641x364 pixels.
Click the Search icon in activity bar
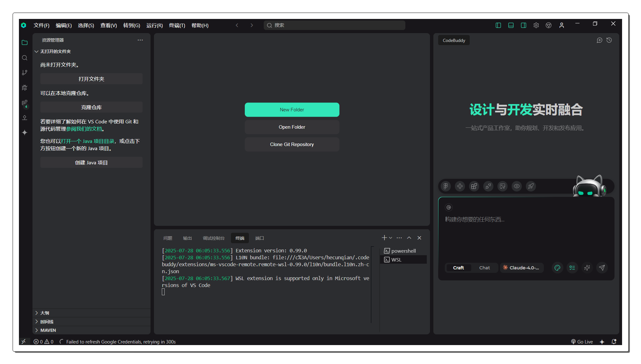(25, 58)
